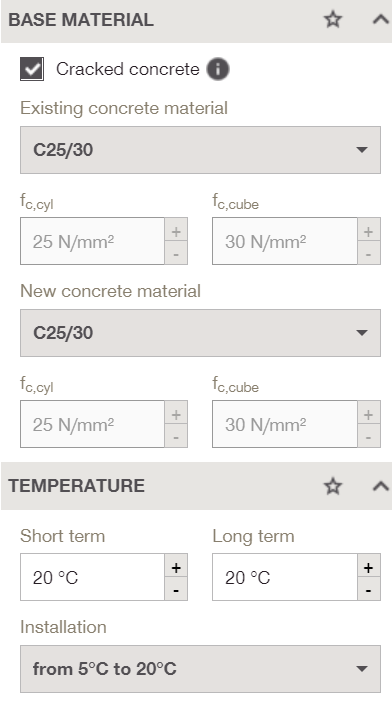Uncheck the Cracked concrete checkbox

[x=32, y=69]
